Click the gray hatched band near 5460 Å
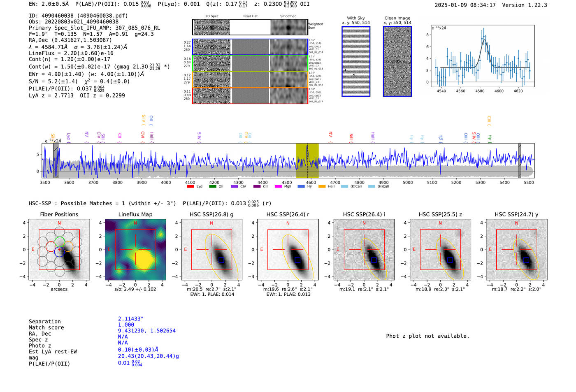Viewport: 576px width, 392px height. tap(520, 161)
